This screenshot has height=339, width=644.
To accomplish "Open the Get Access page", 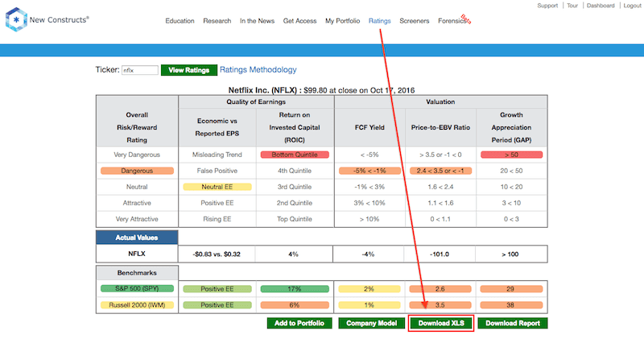I will [x=299, y=21].
